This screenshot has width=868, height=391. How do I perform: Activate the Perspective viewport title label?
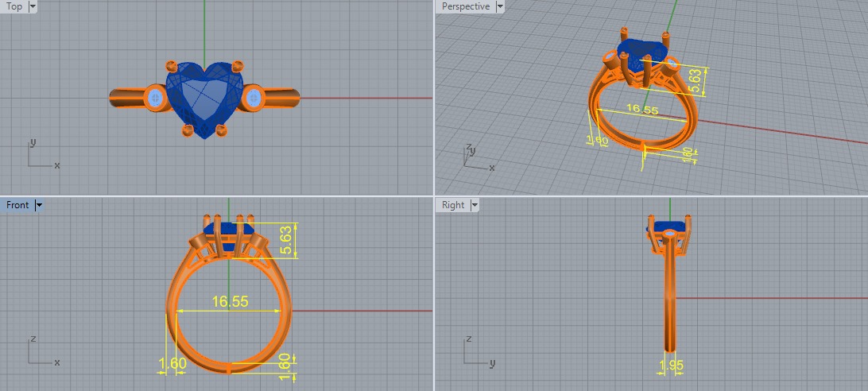pyautogui.click(x=466, y=6)
